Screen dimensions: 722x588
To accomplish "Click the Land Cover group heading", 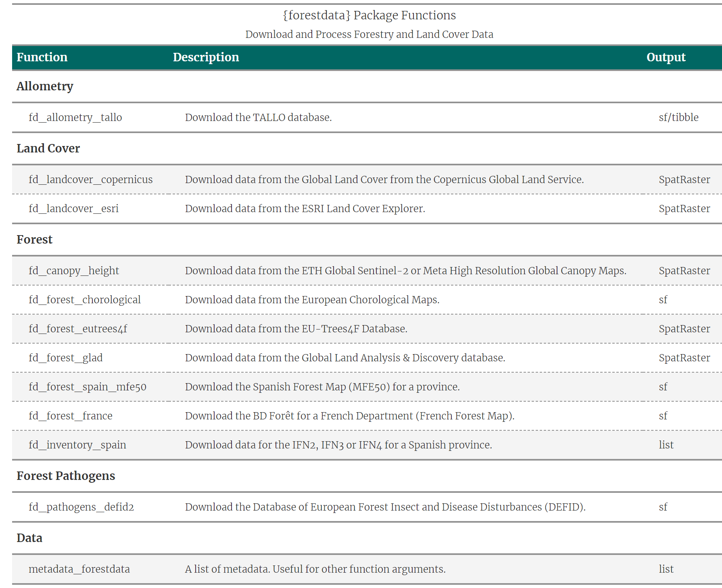I will tap(48, 148).
